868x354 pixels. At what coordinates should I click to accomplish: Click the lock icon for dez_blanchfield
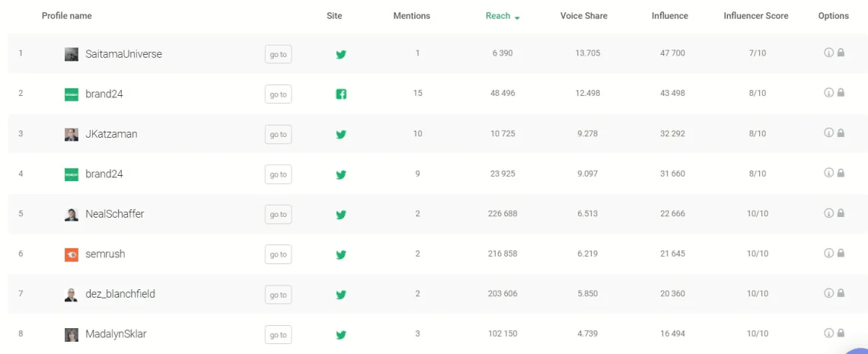click(841, 293)
